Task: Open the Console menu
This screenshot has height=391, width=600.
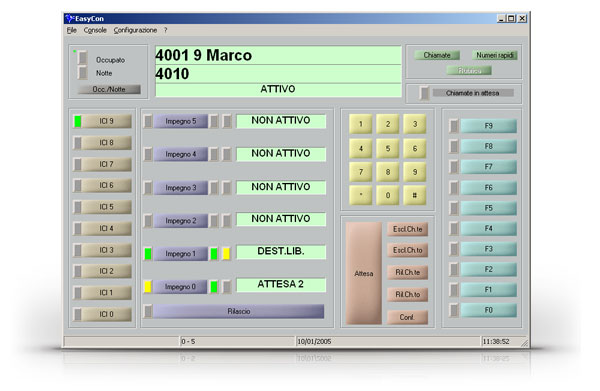Action: [95, 30]
